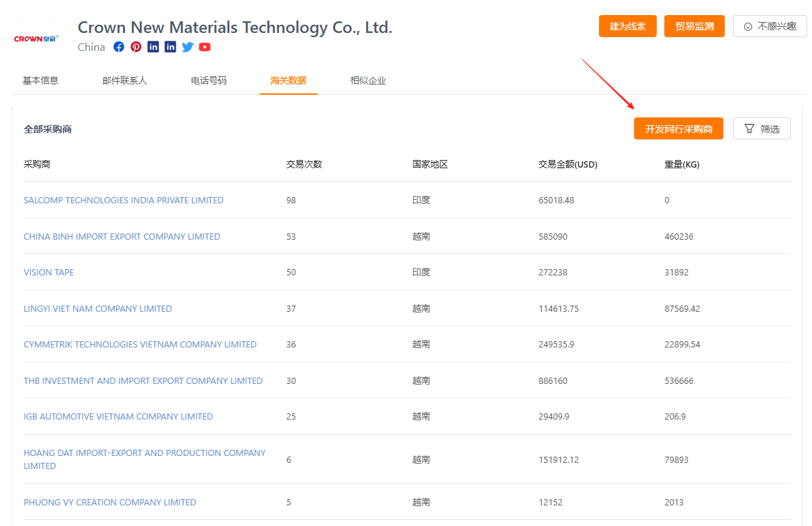
Task: Click the 贸易监测 button
Action: (x=695, y=26)
